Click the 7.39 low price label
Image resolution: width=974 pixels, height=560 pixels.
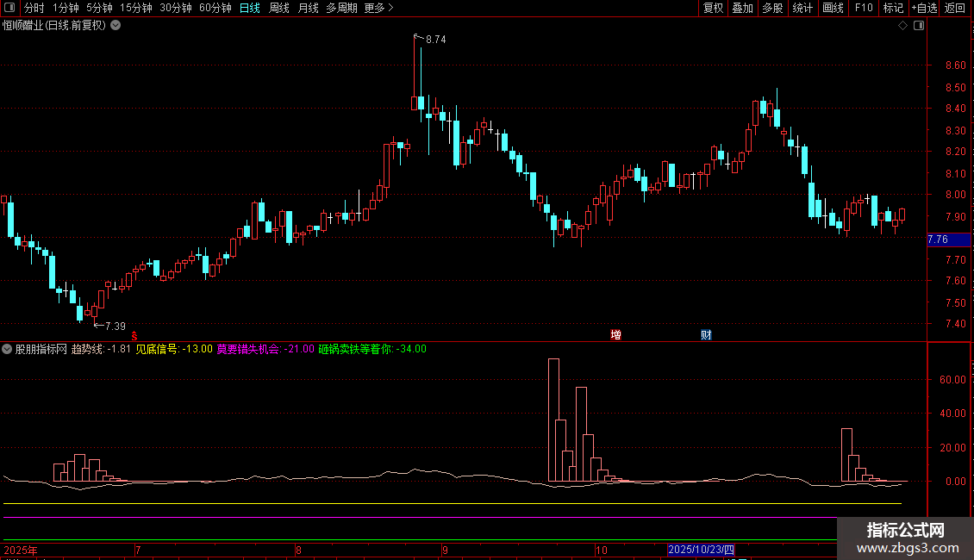tap(115, 326)
